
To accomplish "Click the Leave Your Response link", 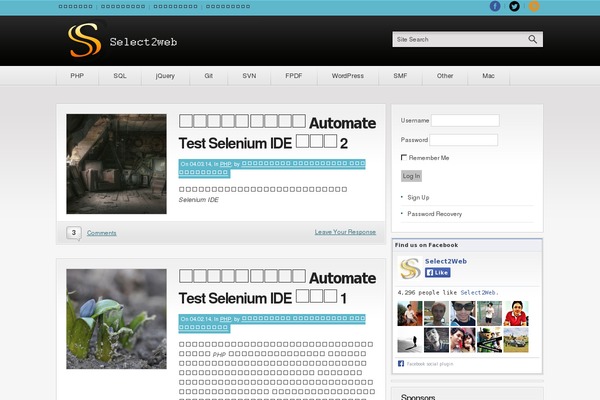I will click(x=345, y=232).
